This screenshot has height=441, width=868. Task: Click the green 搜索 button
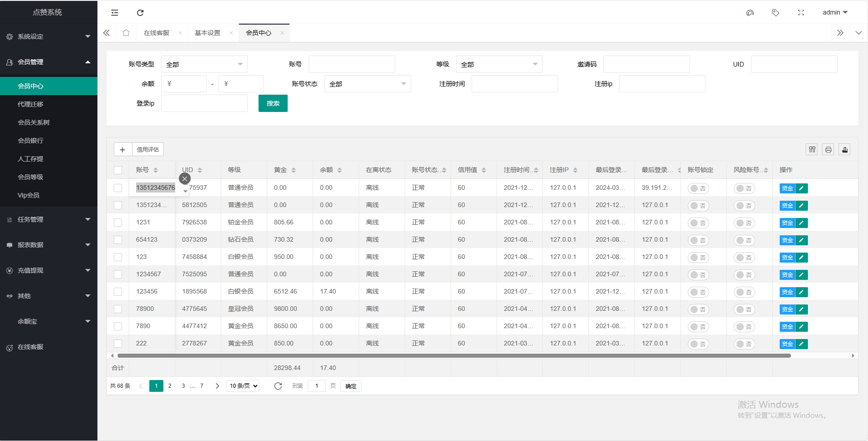(x=273, y=103)
